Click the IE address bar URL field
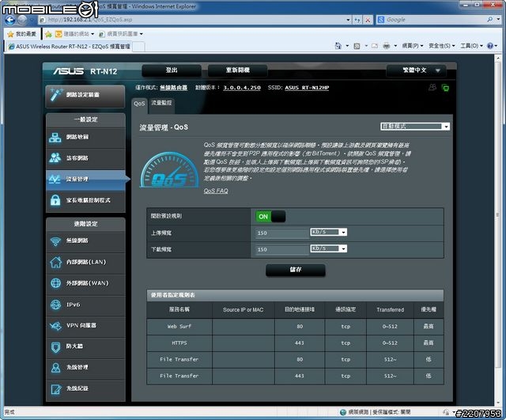Screen dimensions: 506x420 click(192, 20)
